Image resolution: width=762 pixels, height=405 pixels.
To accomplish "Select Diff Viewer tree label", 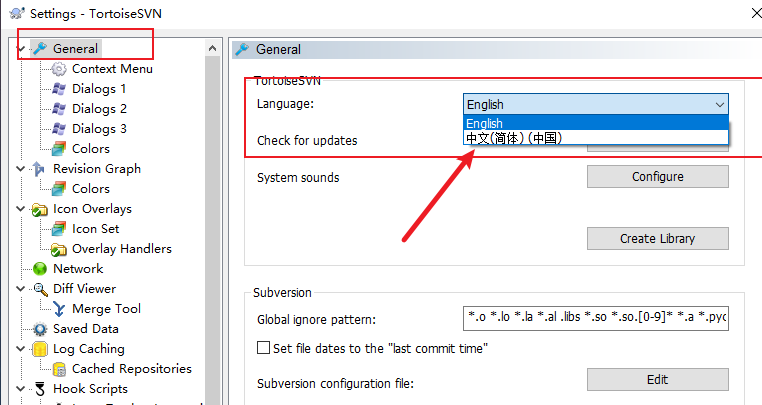I will [84, 289].
